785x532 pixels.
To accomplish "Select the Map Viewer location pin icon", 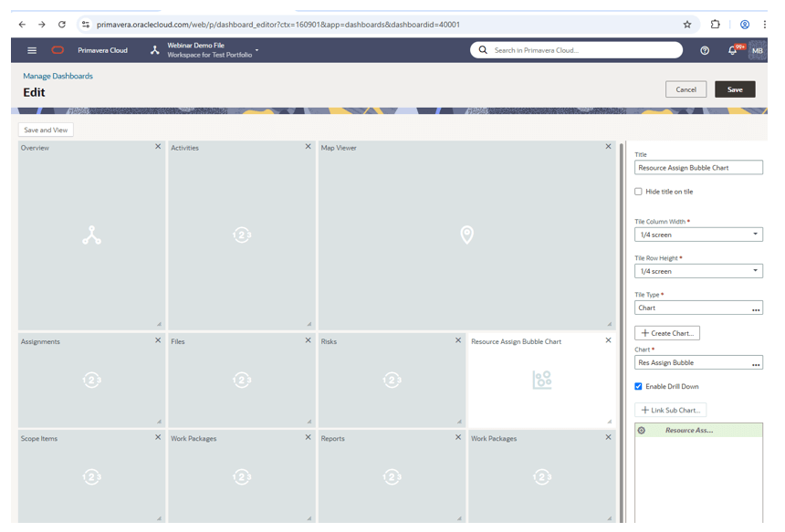I will (x=467, y=233).
